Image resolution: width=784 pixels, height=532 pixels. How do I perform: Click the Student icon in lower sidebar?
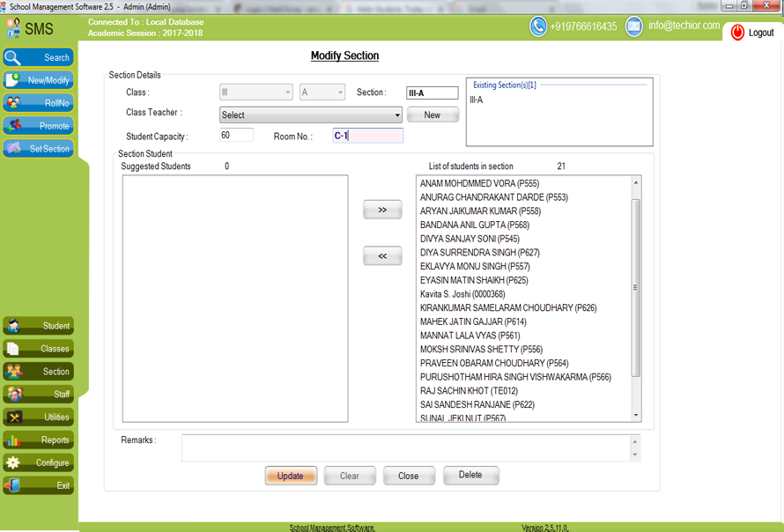[13, 326]
